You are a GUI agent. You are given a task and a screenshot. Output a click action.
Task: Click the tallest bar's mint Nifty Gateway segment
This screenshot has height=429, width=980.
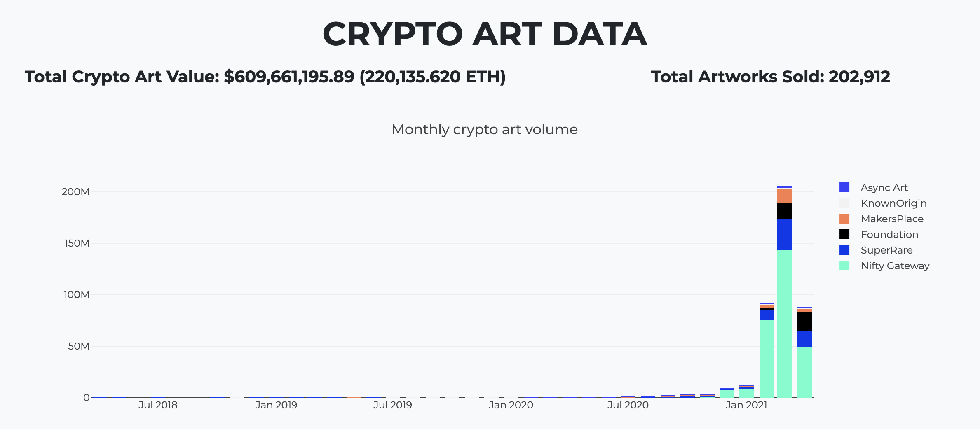(784, 323)
